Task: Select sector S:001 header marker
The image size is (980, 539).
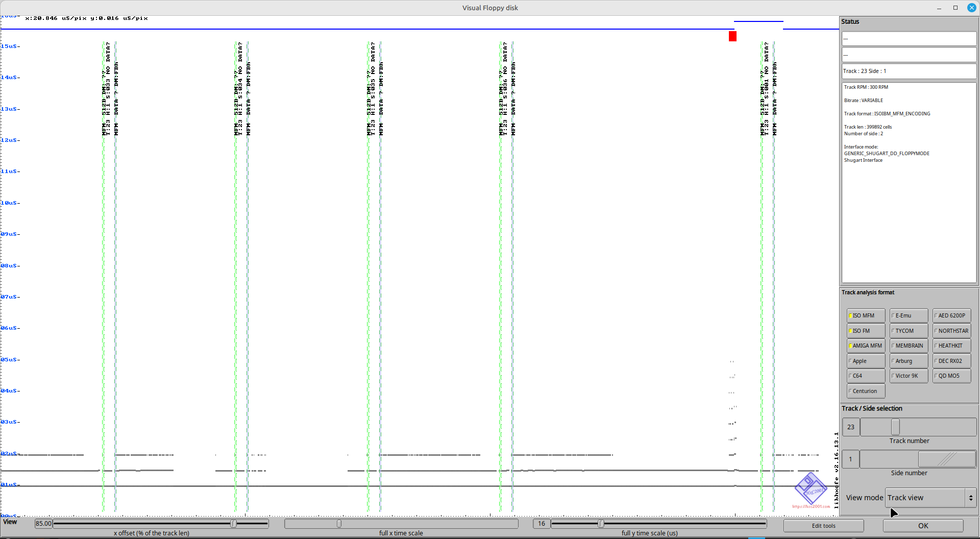Action: [x=764, y=89]
